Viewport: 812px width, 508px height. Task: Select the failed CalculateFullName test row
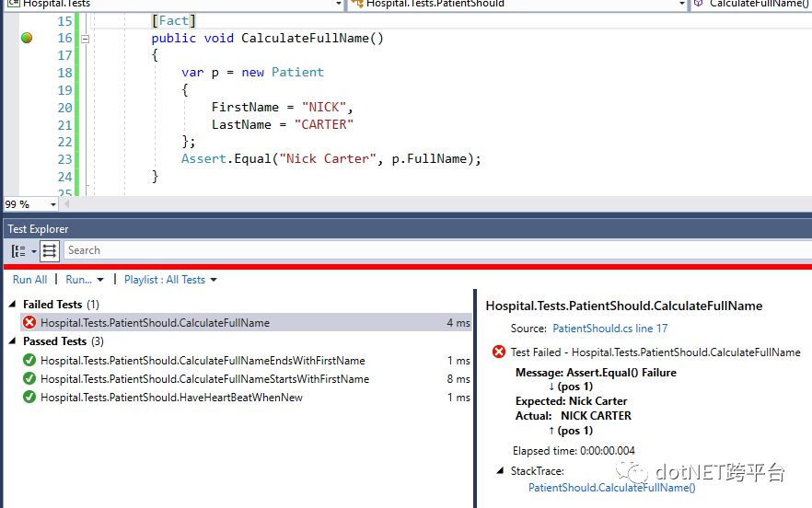coord(246,323)
